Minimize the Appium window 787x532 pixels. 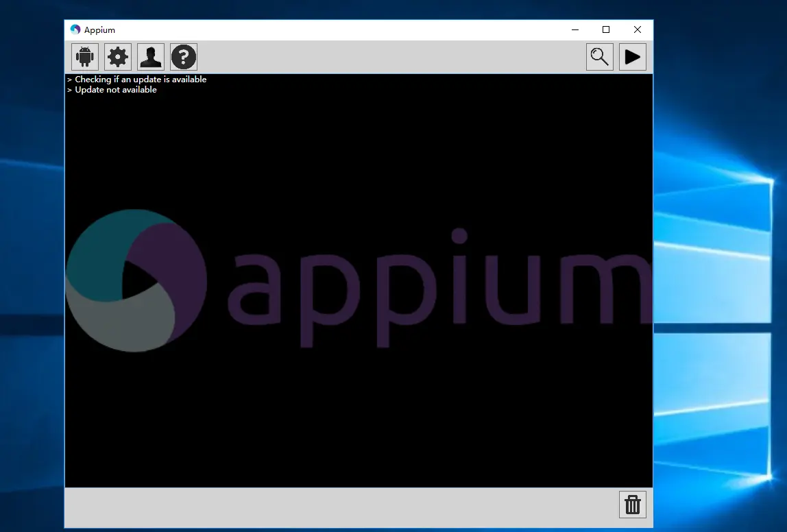click(575, 29)
